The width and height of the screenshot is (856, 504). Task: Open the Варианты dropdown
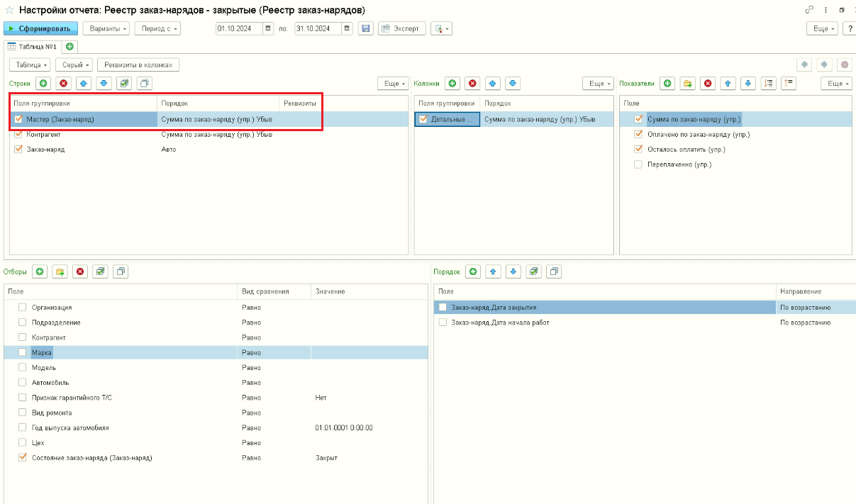pos(106,28)
